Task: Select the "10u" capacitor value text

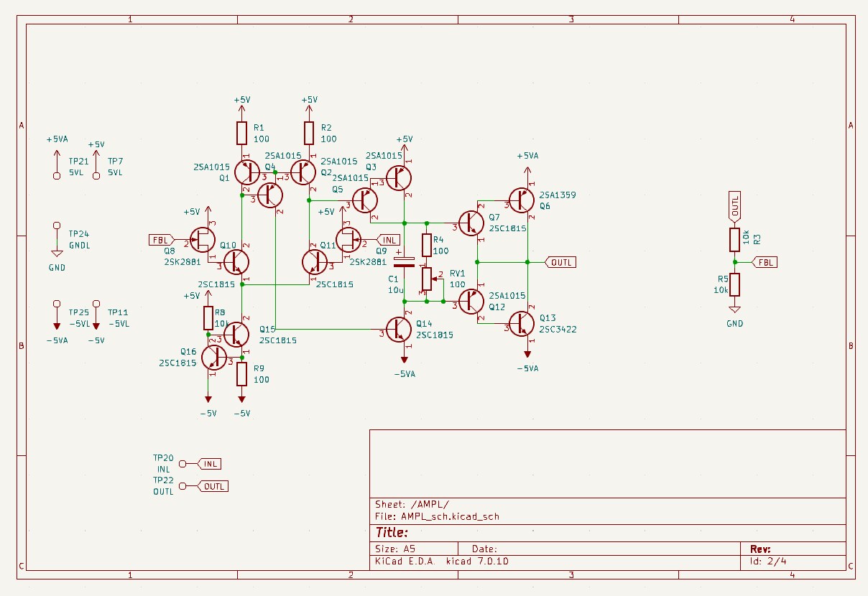Action: 395,289
